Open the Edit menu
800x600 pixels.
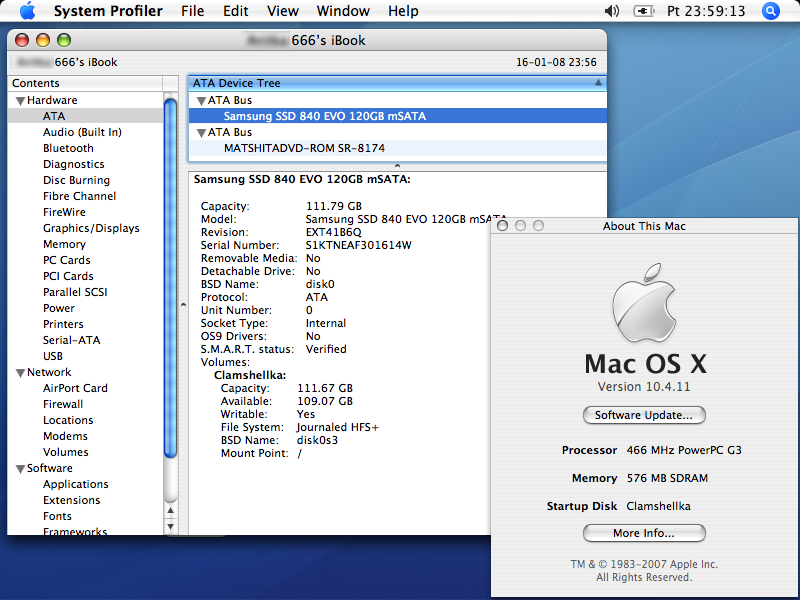pyautogui.click(x=235, y=11)
